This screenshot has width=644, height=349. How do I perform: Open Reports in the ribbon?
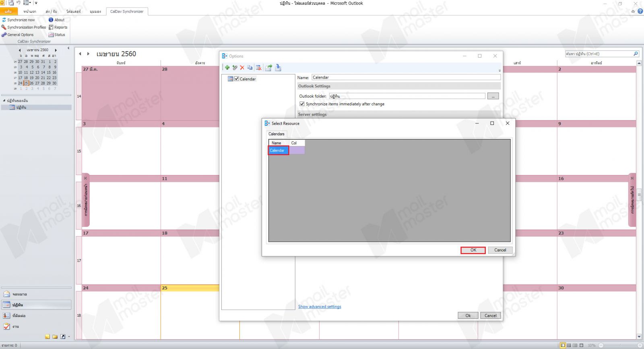pos(58,27)
